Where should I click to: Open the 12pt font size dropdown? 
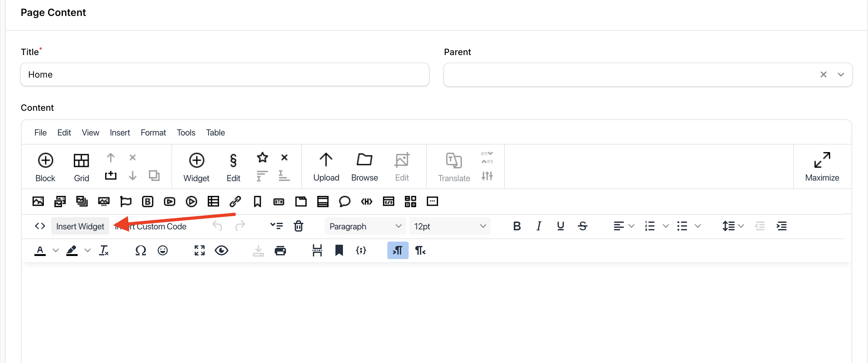[x=450, y=226]
